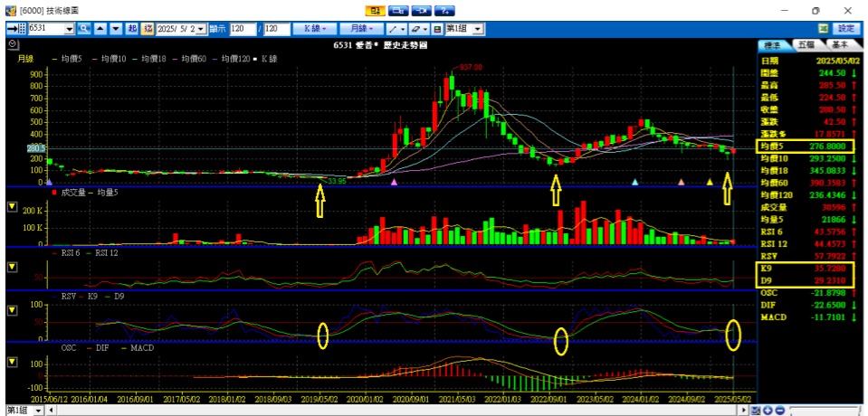
Task: Zoom out with the minus icon at bottom right
Action: pos(779,411)
